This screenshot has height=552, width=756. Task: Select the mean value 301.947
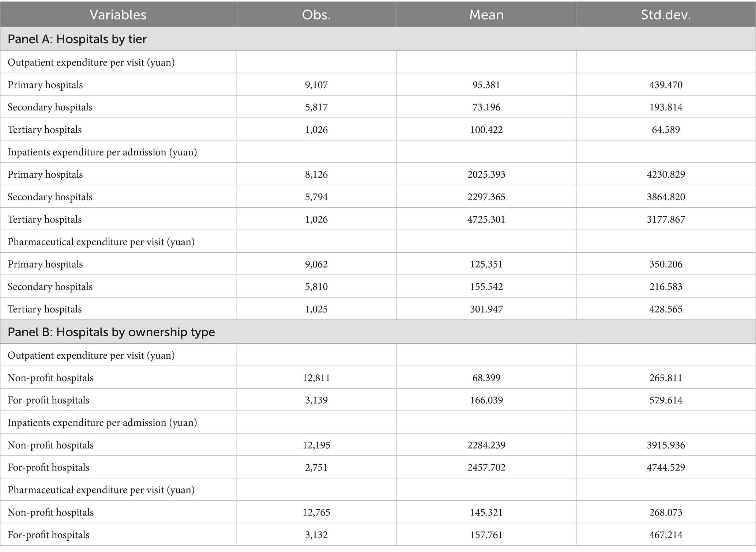[486, 309]
